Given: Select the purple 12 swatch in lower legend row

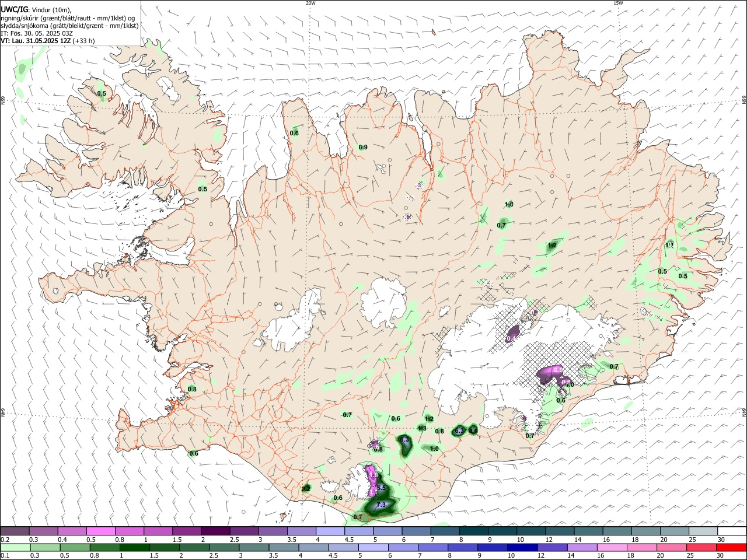Looking at the screenshot, I should click(x=553, y=547).
